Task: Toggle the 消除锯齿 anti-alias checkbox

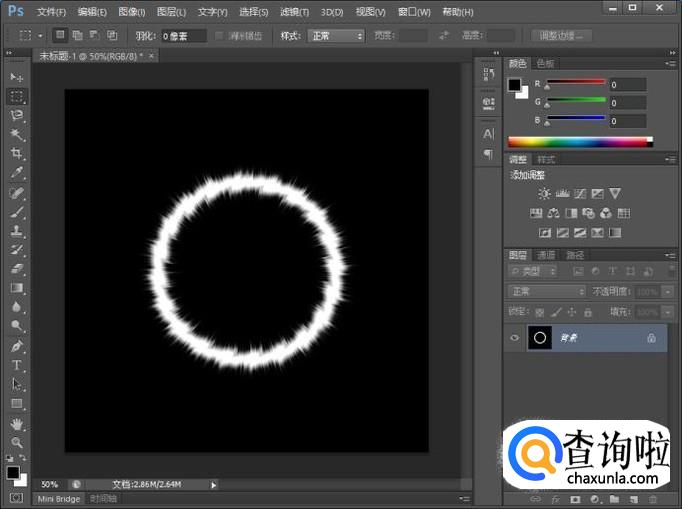Action: pyautogui.click(x=220, y=36)
